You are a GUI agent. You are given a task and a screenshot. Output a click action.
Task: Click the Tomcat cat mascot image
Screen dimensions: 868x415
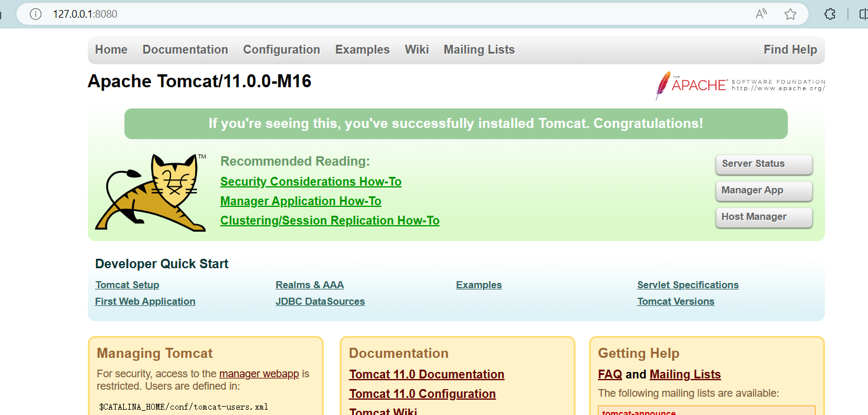tap(151, 192)
